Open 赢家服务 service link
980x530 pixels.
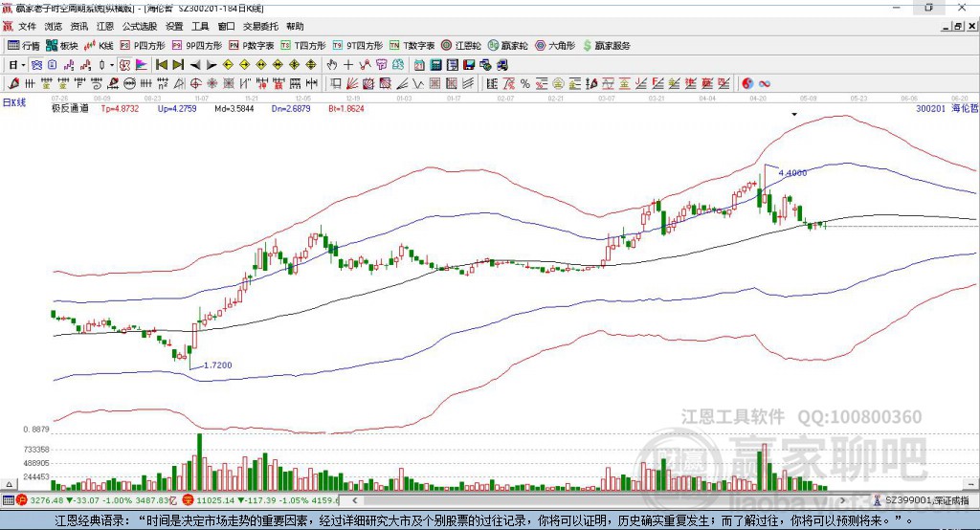pos(606,46)
